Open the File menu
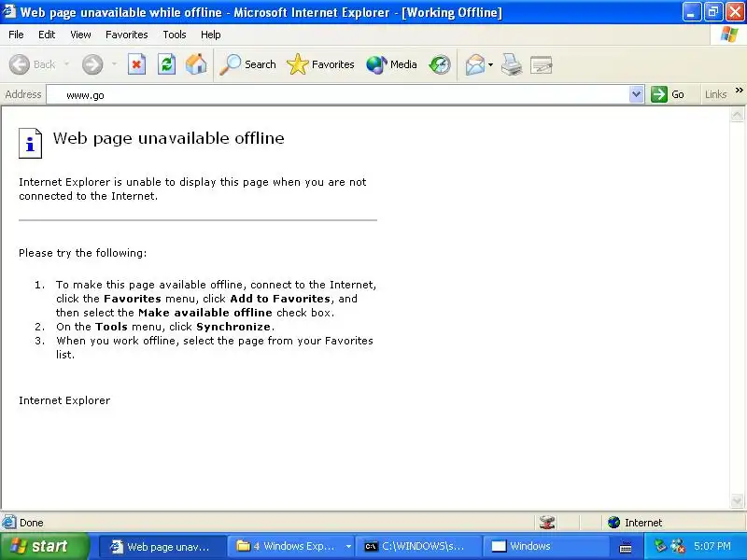 coord(16,35)
